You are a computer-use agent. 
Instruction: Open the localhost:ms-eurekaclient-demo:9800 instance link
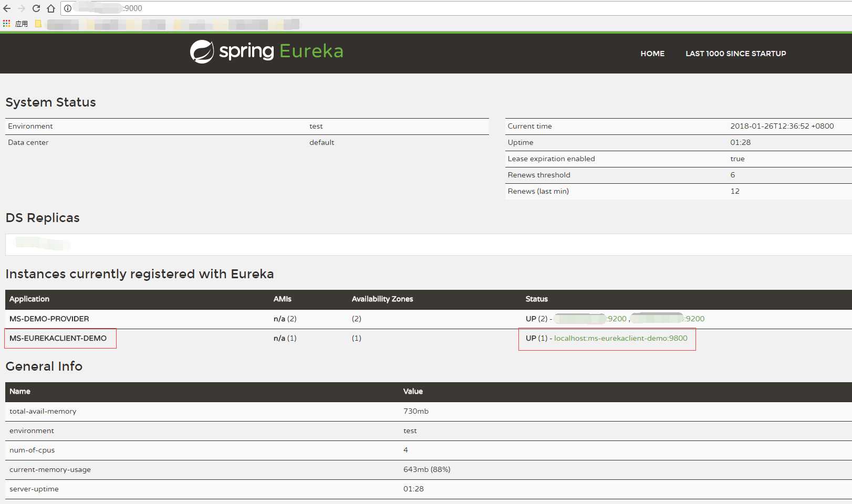[x=620, y=338]
